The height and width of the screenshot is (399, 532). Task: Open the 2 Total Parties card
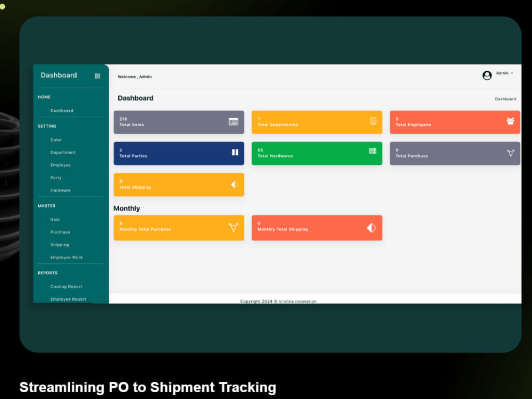179,153
